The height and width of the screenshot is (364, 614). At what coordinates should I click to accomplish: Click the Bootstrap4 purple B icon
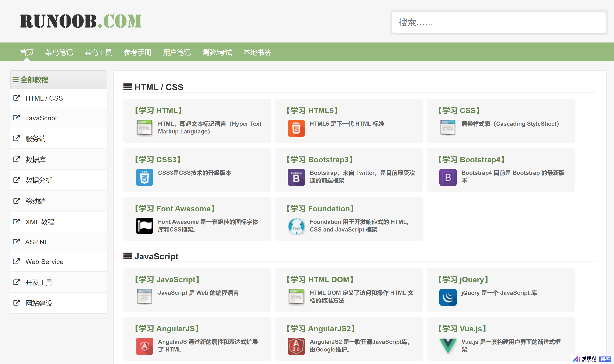click(448, 177)
